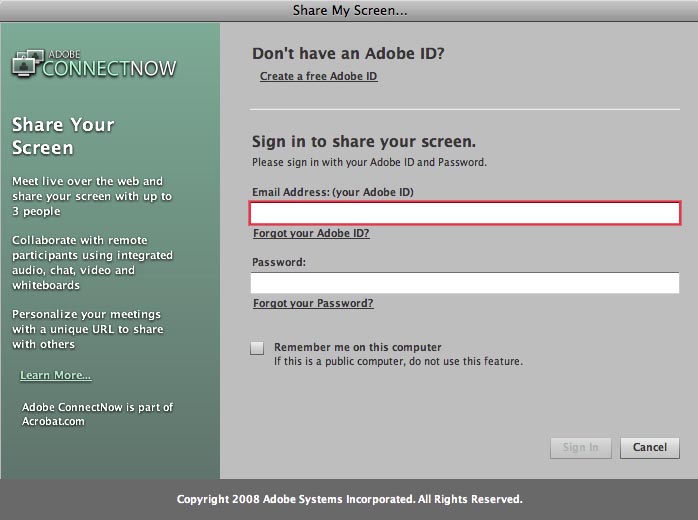Enable the Remember me checkbox
Image resolution: width=698 pixels, height=520 pixels.
(x=258, y=348)
